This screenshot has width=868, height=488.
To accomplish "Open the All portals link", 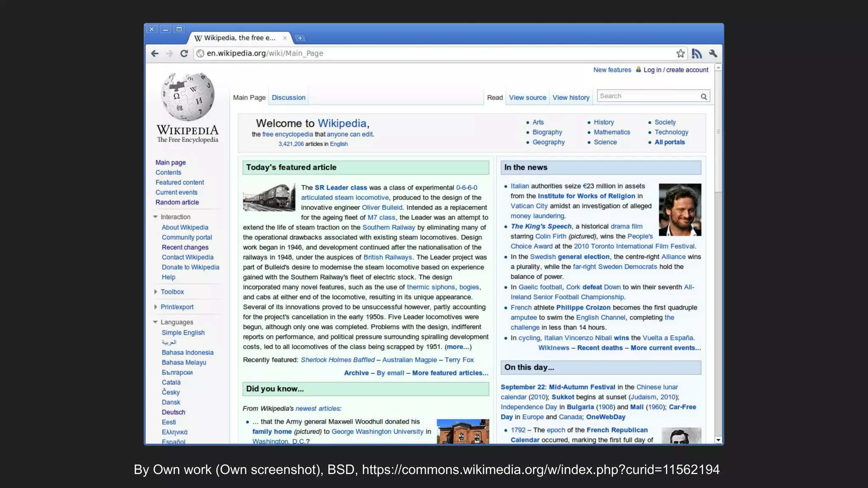I will tap(670, 142).
